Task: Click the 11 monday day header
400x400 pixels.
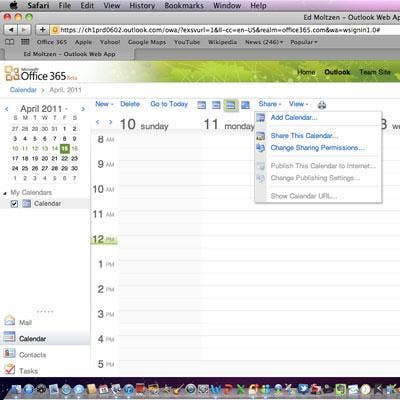Action: pyautogui.click(x=229, y=125)
